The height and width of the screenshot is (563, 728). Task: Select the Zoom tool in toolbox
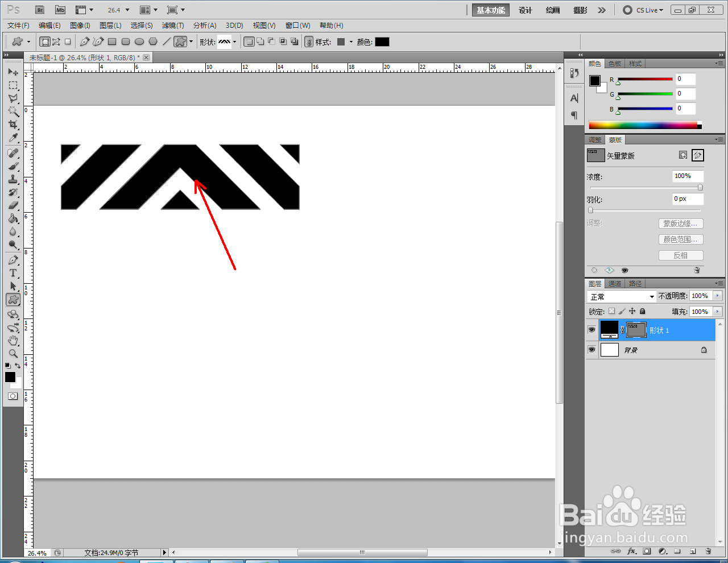coord(13,354)
